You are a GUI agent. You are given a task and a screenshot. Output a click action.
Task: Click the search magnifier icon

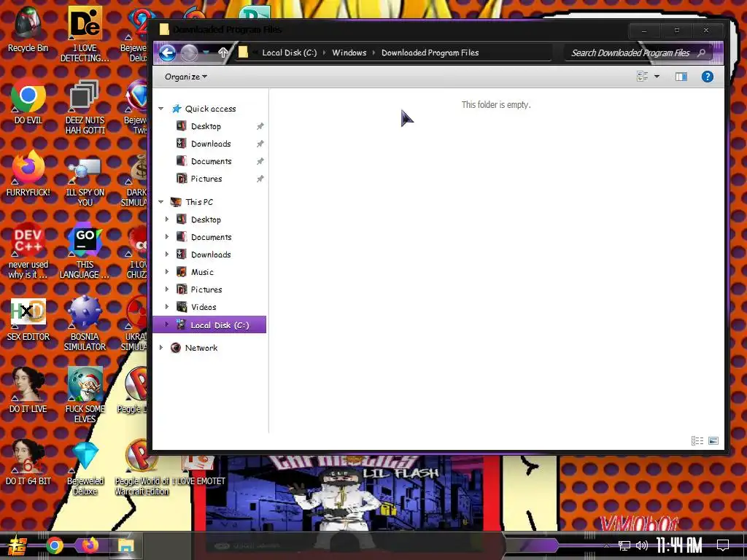[x=701, y=52]
